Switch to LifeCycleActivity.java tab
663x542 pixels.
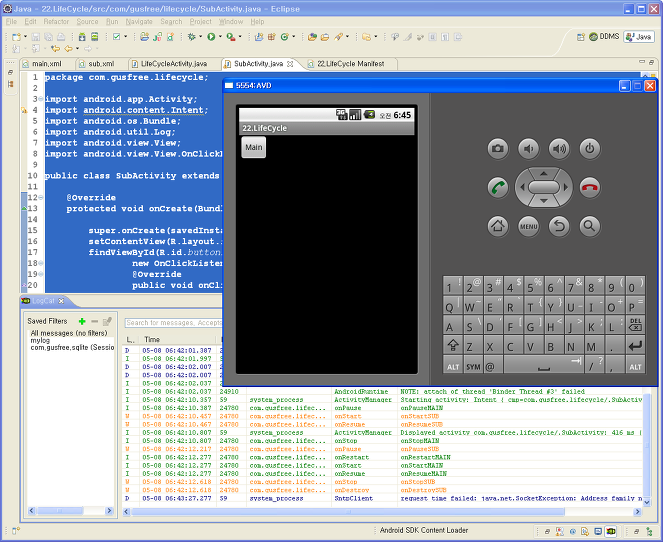tap(173, 64)
